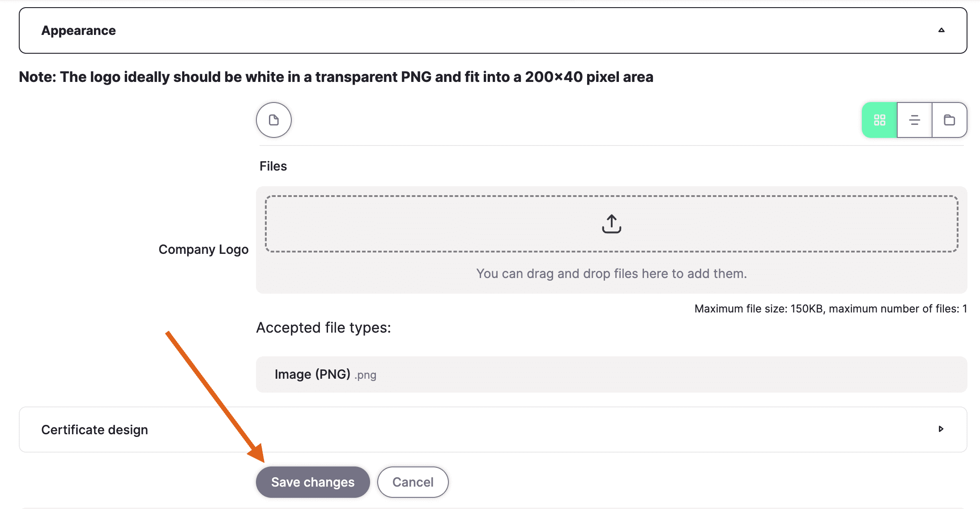Click Save changes button
This screenshot has height=509, width=980.
313,482
